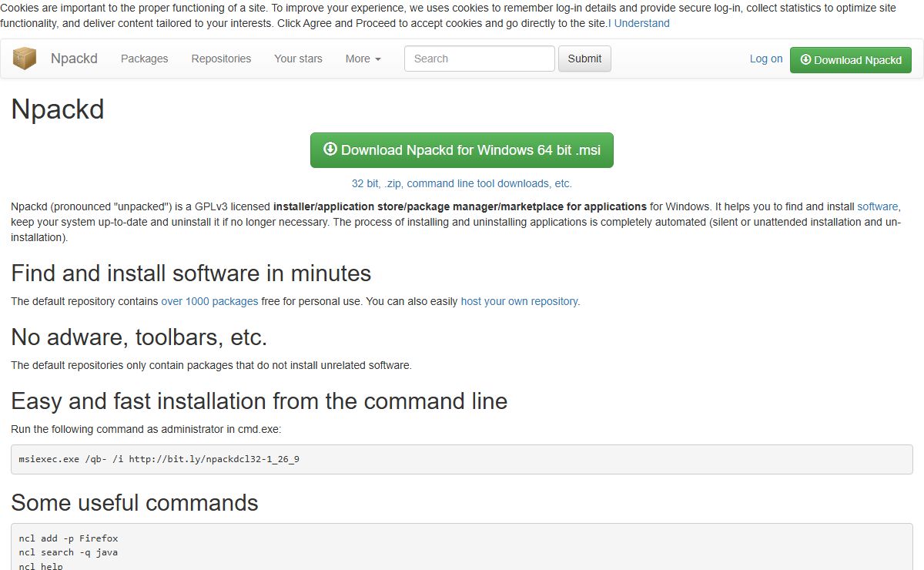Focus the Search input field
The image size is (924, 570).
click(x=479, y=59)
